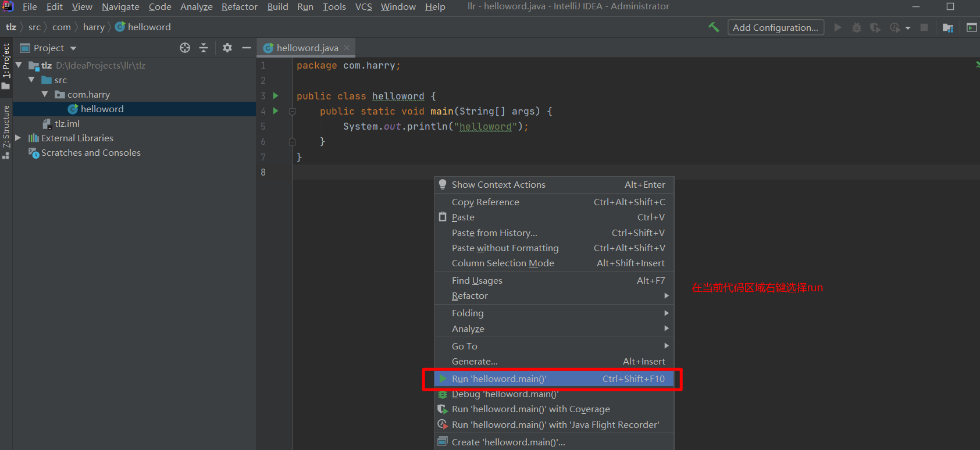Close the helloword.java editor tab
This screenshot has height=450, width=980.
pyautogui.click(x=347, y=48)
